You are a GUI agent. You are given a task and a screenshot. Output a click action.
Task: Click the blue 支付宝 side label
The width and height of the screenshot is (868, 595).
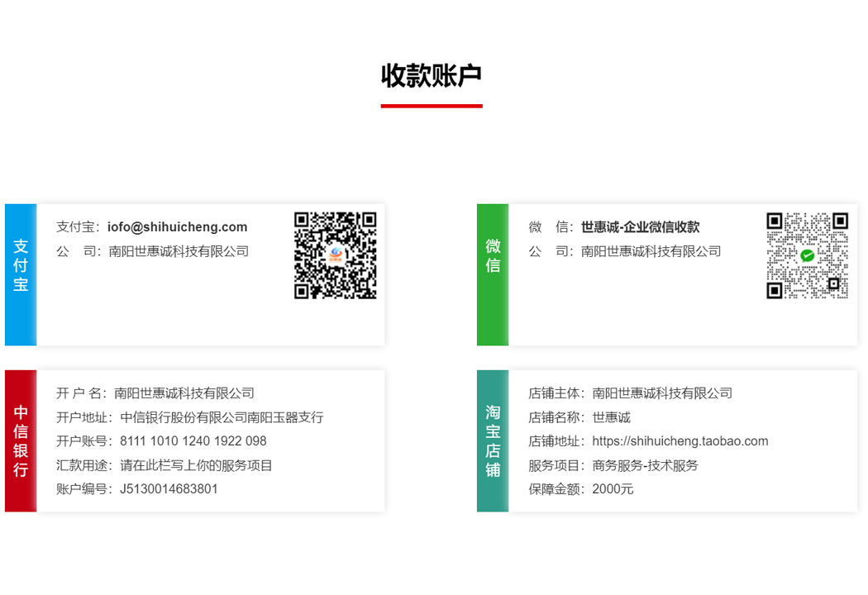21,274
